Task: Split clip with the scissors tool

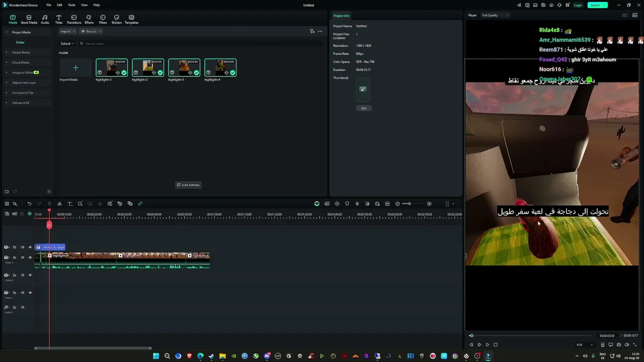Action: point(59,204)
